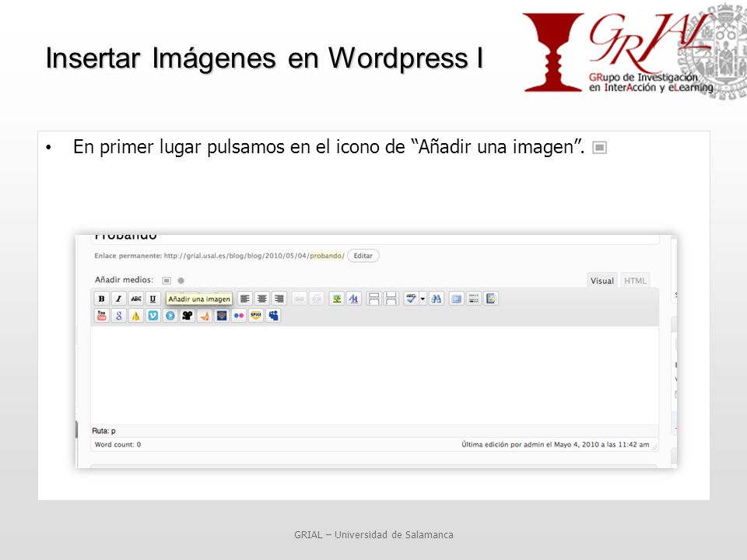Click inside the post content editor area
This screenshot has width=747, height=560.
tap(374, 375)
